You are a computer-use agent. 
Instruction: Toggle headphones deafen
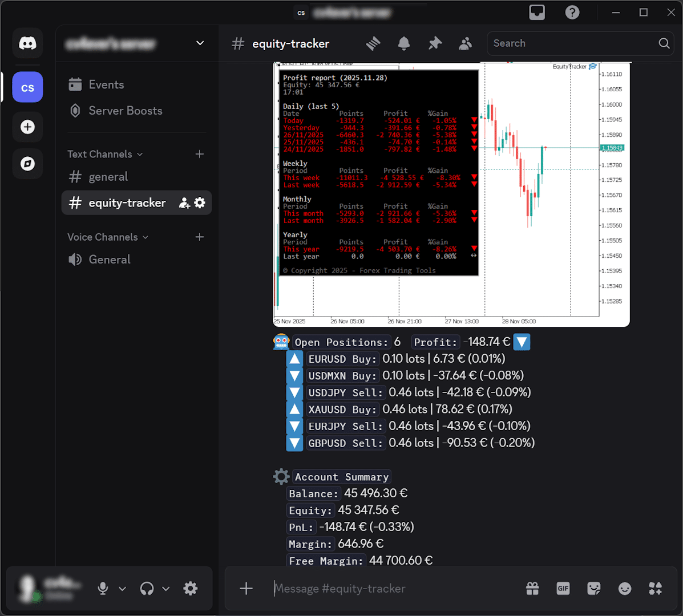pos(147,589)
